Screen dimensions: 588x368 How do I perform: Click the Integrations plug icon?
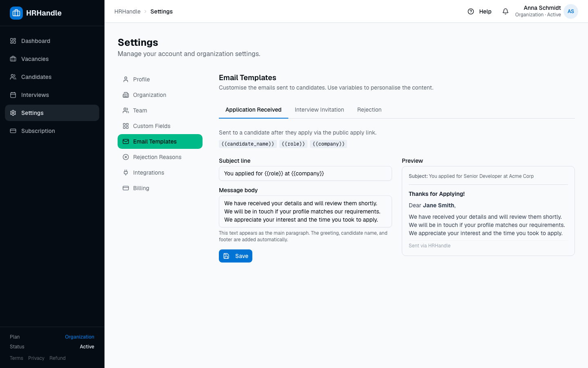click(126, 173)
